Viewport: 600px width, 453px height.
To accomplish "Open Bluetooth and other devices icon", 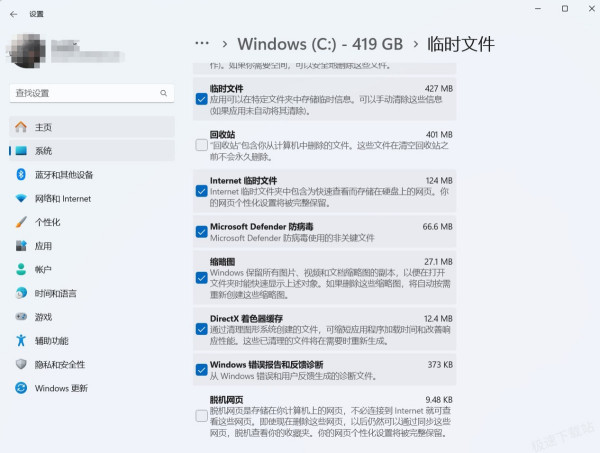I will point(21,175).
